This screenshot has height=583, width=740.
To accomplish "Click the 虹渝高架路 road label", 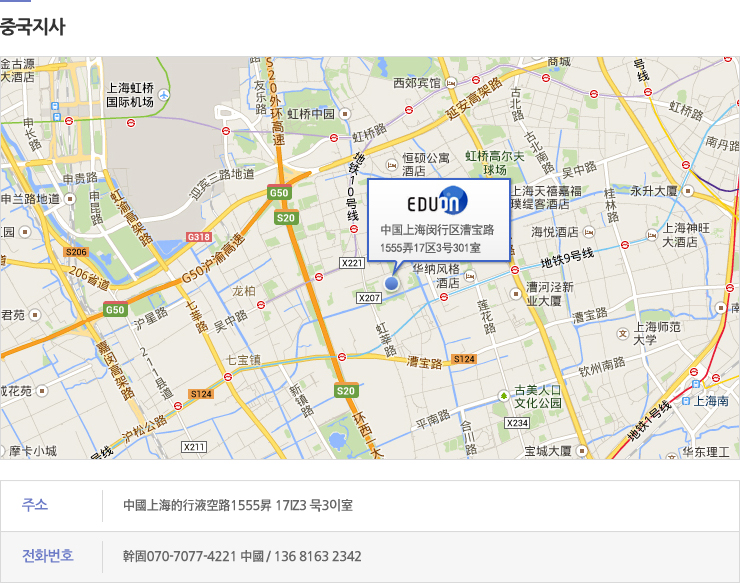I will click(130, 218).
